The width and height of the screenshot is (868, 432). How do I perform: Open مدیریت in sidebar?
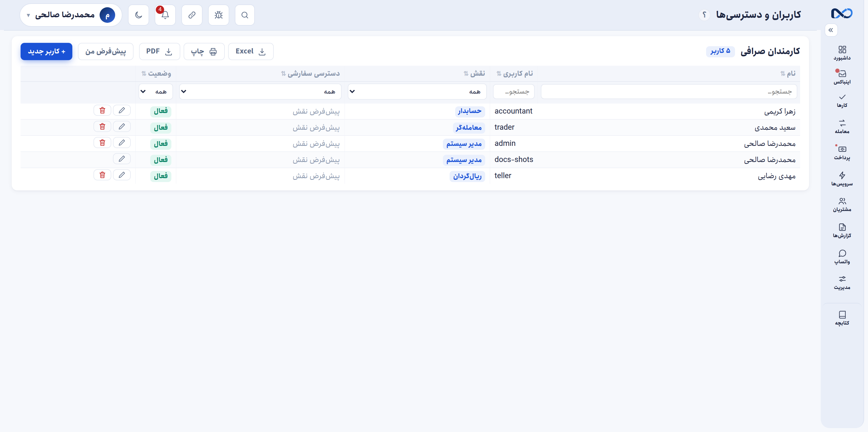tap(842, 283)
